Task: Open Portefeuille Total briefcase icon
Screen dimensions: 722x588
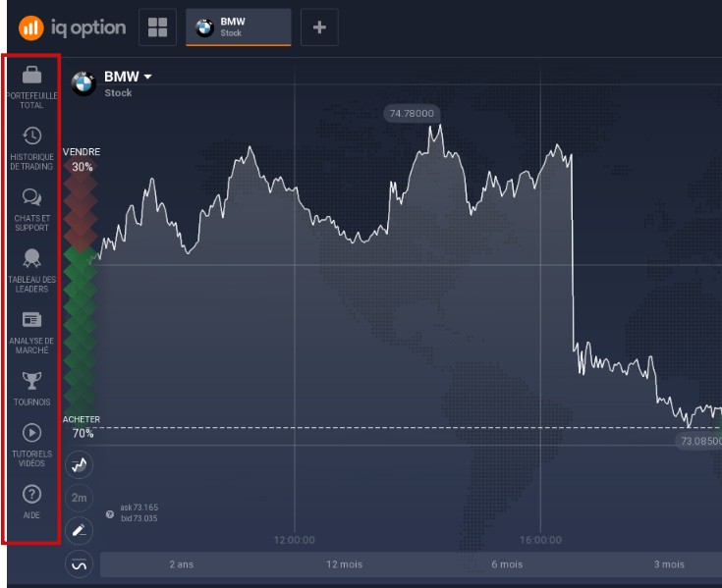Action: (x=31, y=75)
